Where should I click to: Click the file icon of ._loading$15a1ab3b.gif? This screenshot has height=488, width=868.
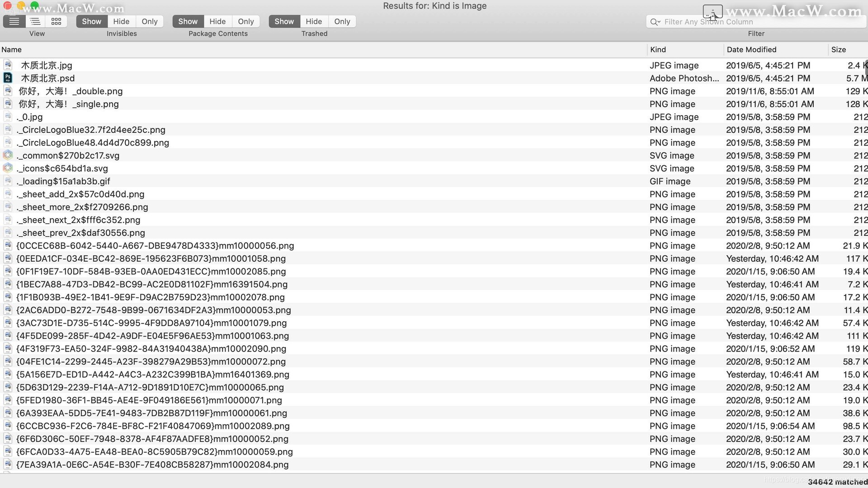[8, 181]
